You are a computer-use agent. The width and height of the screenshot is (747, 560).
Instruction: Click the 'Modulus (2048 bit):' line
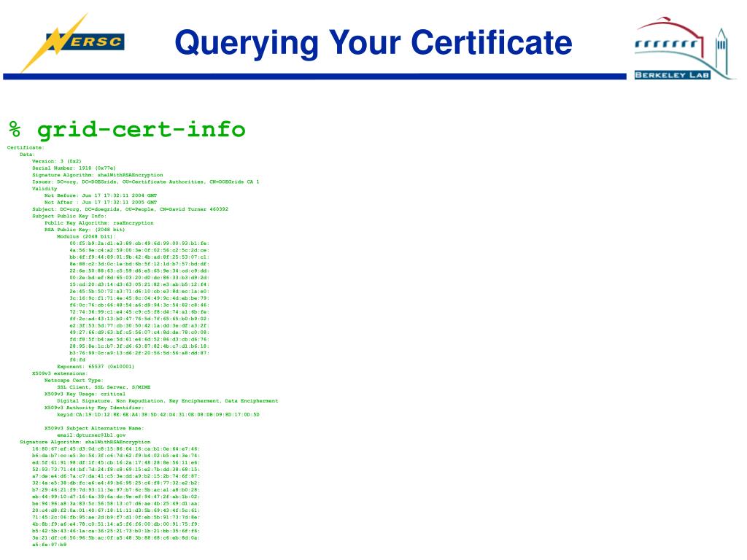coord(86,236)
